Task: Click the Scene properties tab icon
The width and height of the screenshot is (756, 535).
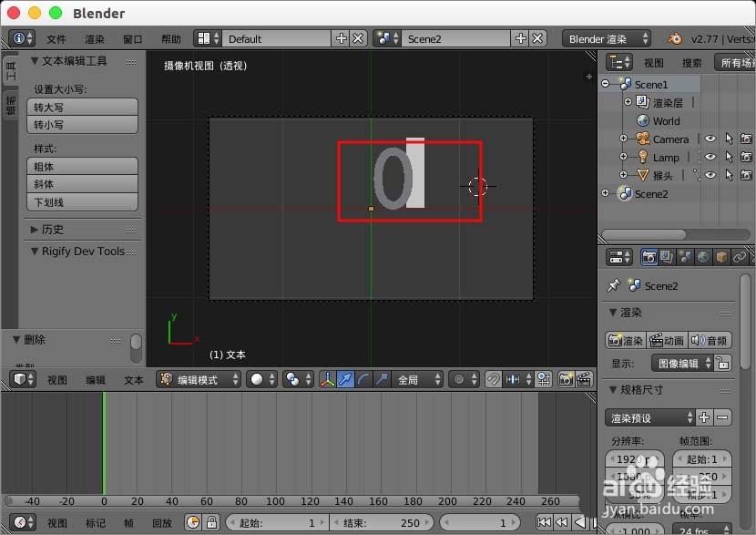Action: (x=683, y=256)
